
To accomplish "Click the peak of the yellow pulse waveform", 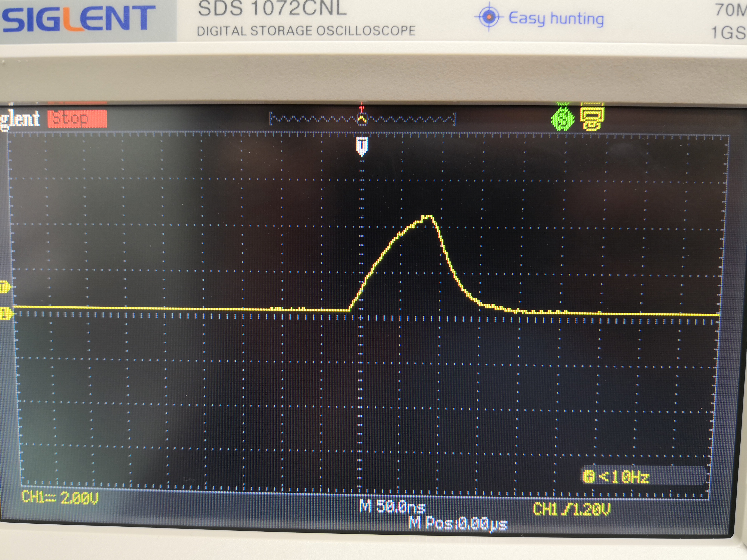I will pos(427,217).
